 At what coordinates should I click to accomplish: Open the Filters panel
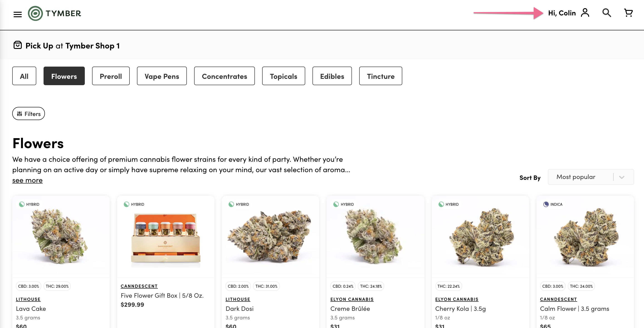point(29,114)
